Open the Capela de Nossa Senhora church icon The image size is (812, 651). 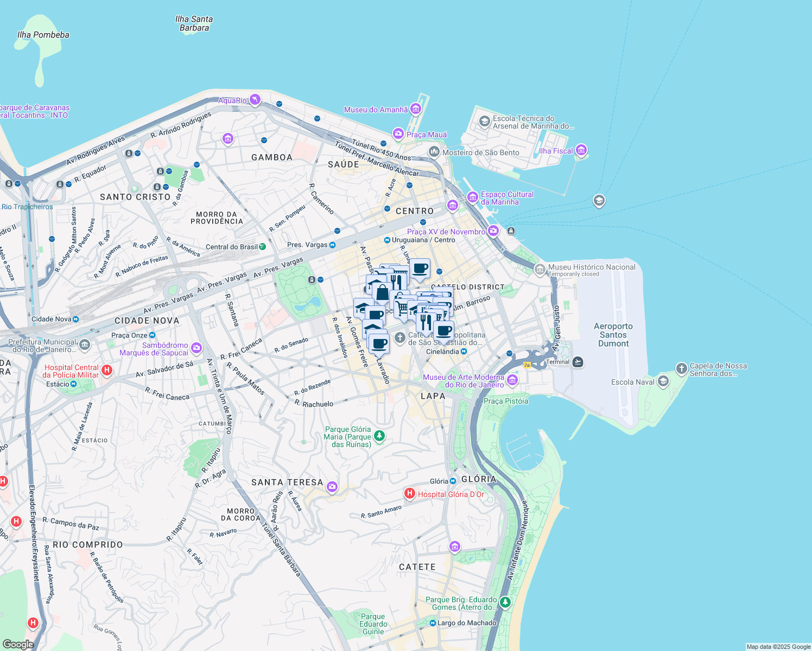(681, 368)
